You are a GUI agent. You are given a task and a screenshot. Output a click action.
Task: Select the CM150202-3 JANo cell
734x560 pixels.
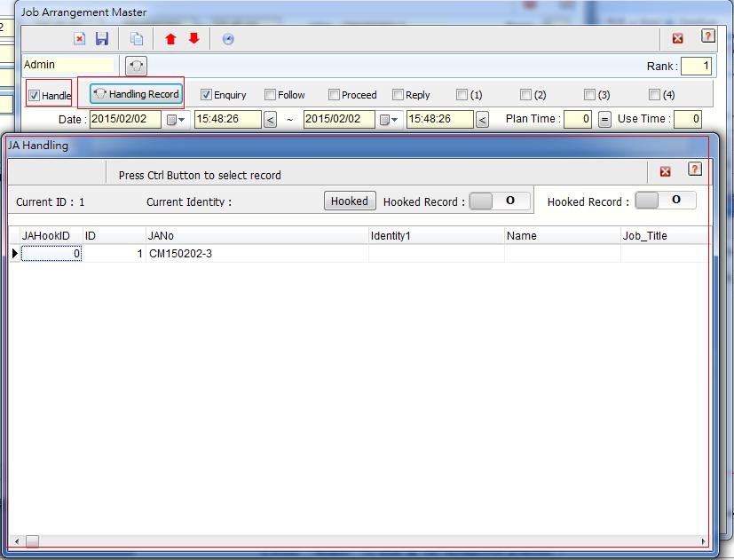point(257,254)
